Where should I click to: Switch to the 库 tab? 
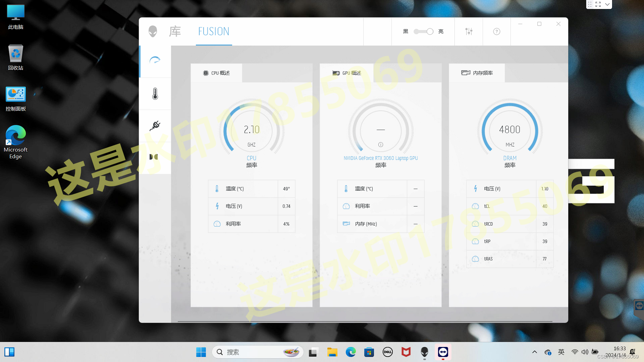[175, 31]
